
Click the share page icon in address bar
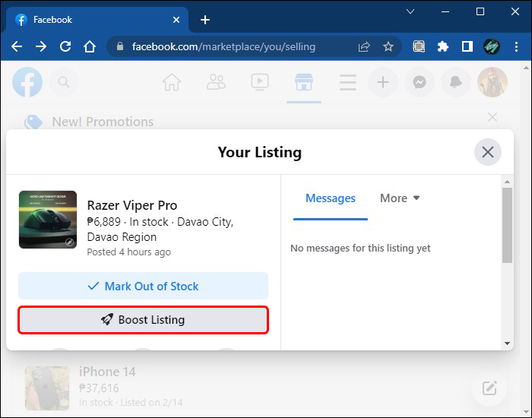click(364, 46)
